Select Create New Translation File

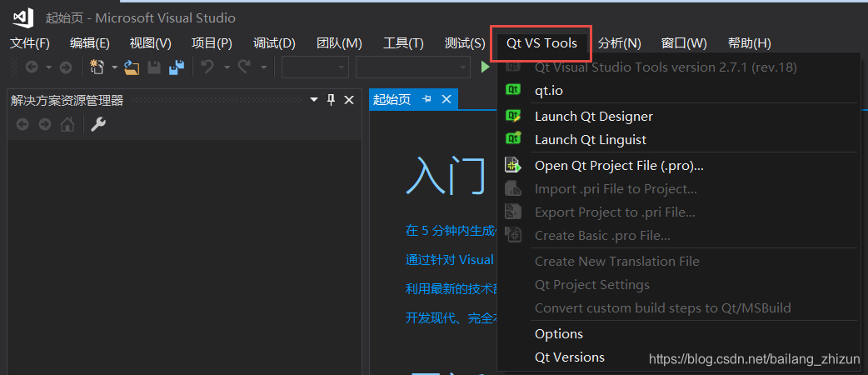point(679,262)
